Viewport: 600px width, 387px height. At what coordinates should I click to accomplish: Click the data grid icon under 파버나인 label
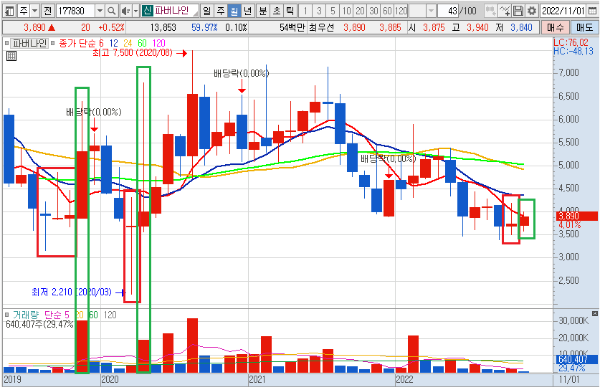point(11,56)
